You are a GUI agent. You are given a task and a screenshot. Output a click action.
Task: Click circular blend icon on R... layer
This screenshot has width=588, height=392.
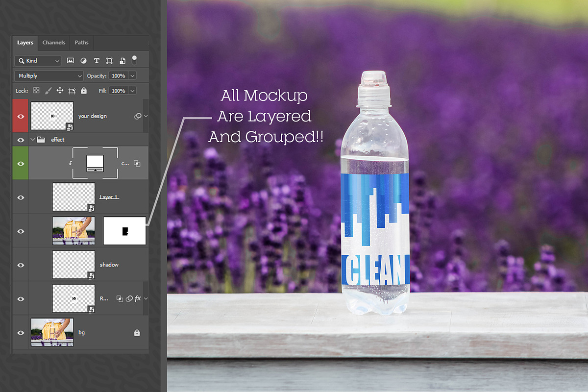click(129, 298)
